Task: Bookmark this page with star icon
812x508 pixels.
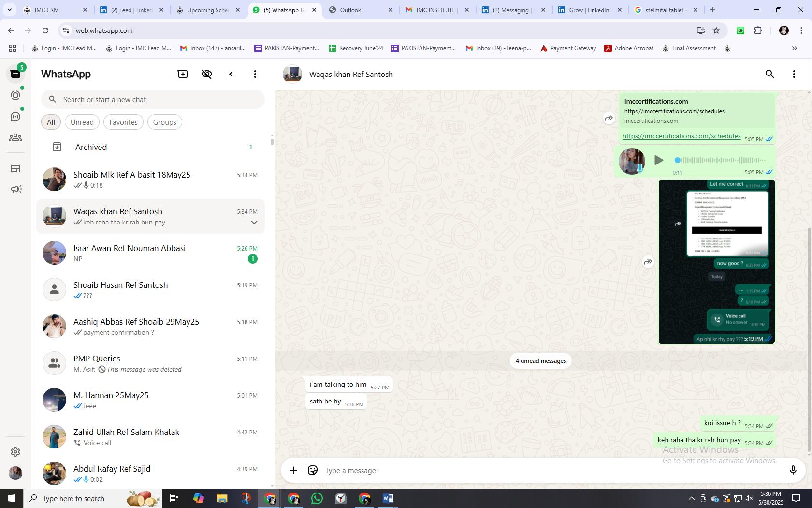Action: (x=716, y=30)
